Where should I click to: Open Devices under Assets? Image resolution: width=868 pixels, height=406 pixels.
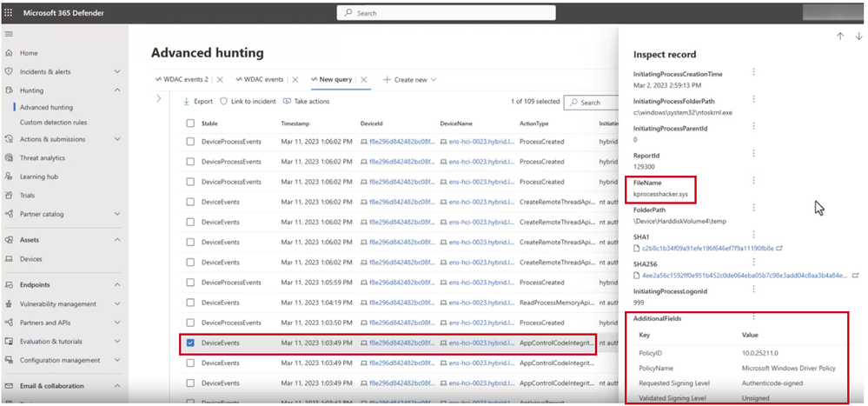pyautogui.click(x=30, y=259)
